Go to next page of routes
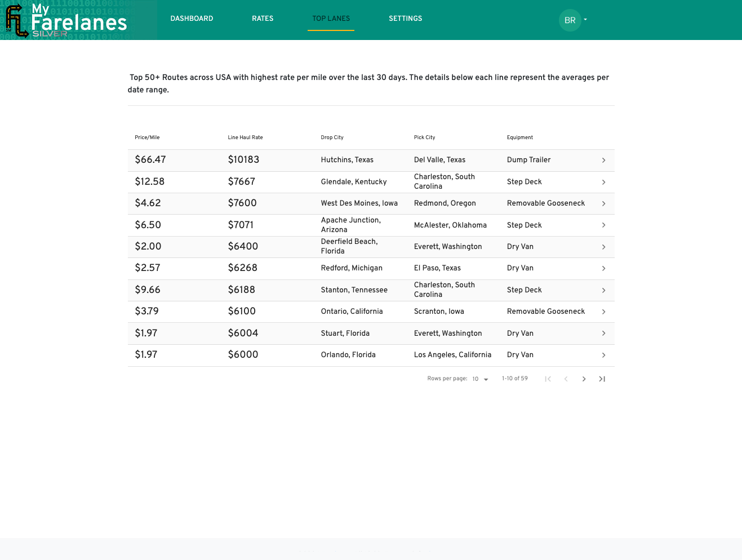742x560 pixels. (584, 379)
